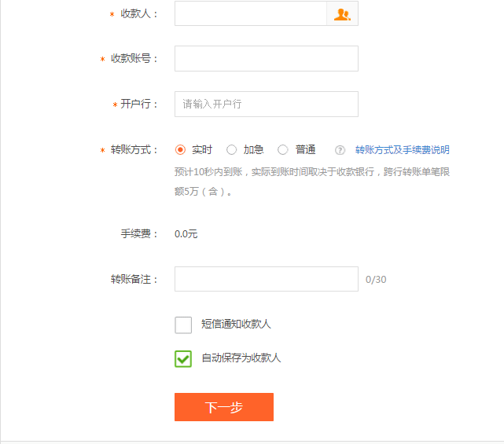Uncheck the 自动保存为收款人 checkbox
The width and height of the screenshot is (504, 444).
(x=183, y=358)
